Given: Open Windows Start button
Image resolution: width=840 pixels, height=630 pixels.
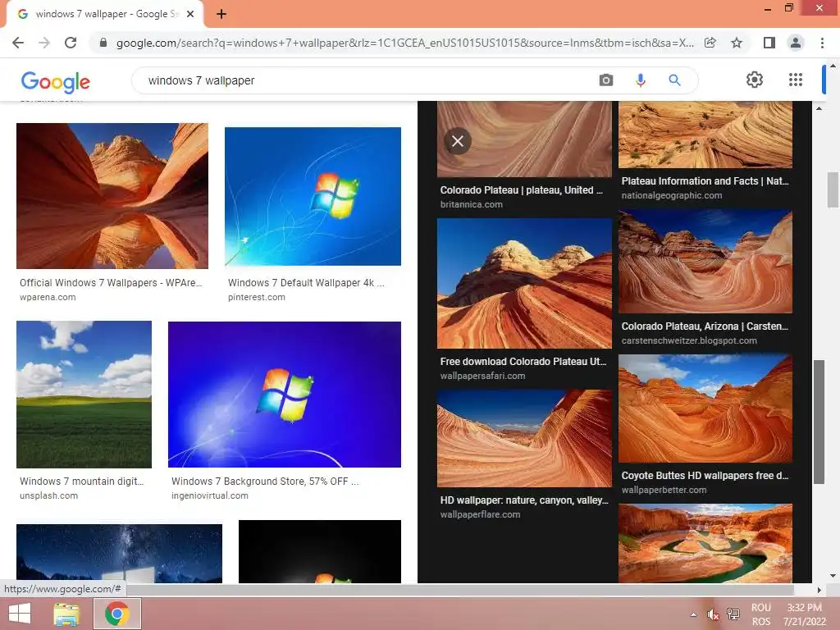Looking at the screenshot, I should point(20,614).
